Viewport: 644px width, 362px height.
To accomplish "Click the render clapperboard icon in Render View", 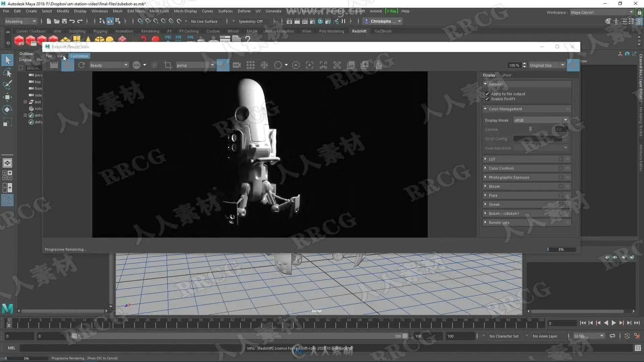I will click(54, 65).
